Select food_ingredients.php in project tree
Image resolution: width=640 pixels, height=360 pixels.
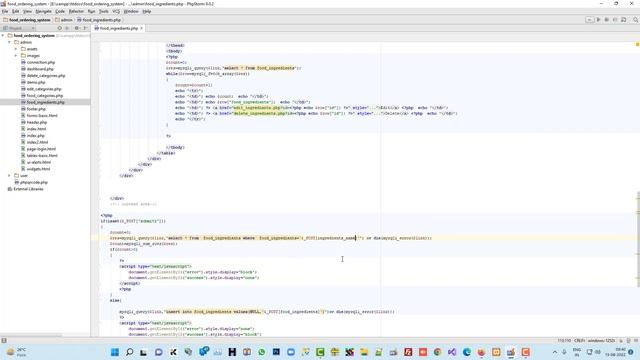[42, 102]
